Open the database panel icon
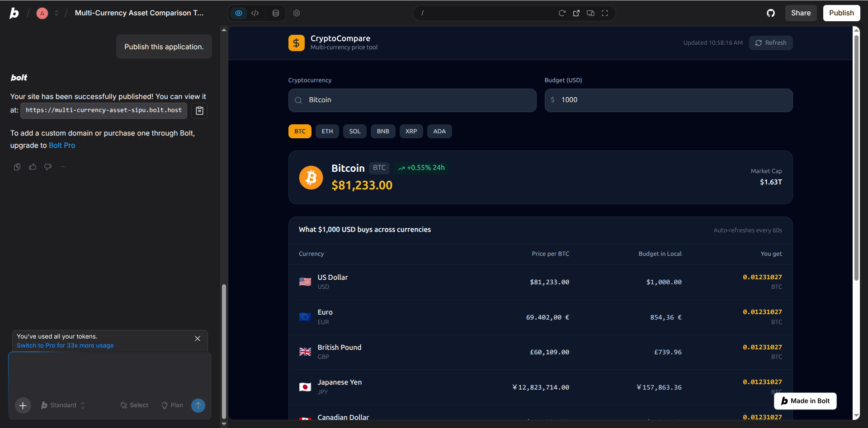Screen dimensions: 868x428 (276, 13)
